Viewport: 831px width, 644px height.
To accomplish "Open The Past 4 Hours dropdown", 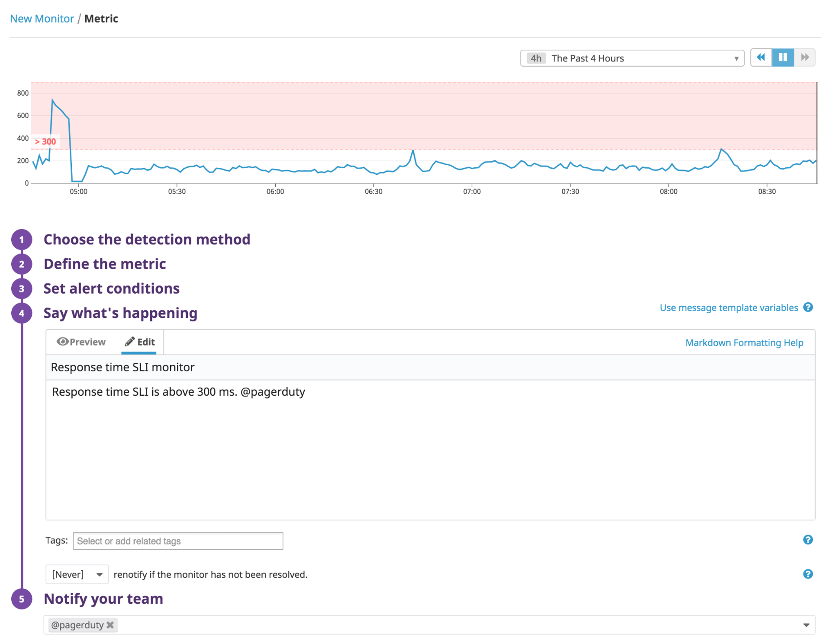I will [632, 58].
